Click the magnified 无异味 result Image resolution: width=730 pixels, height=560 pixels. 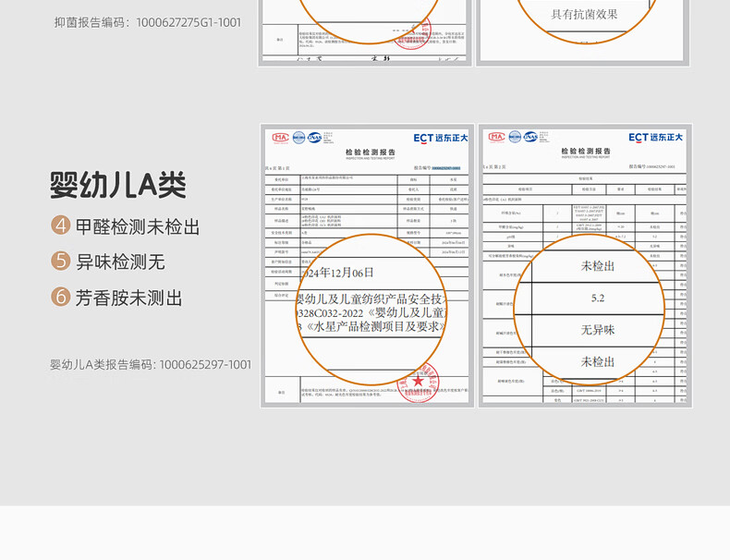[x=597, y=330]
